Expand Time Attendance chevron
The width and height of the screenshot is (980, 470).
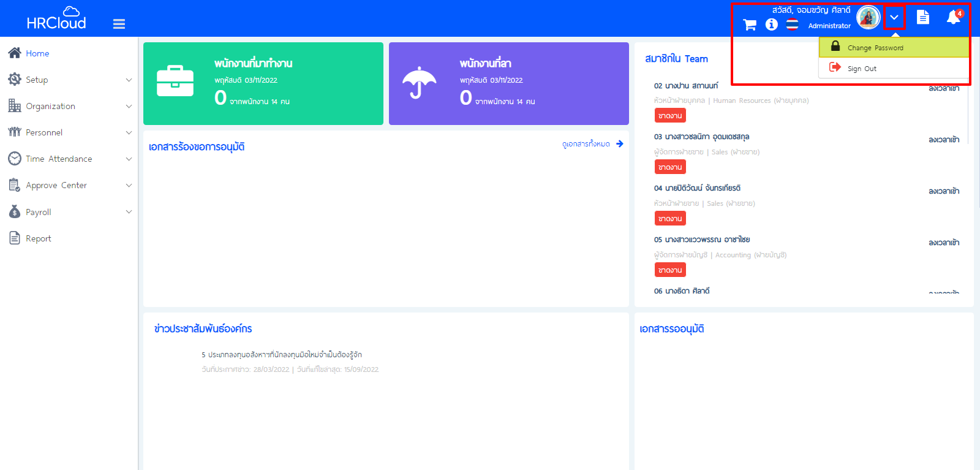(129, 159)
